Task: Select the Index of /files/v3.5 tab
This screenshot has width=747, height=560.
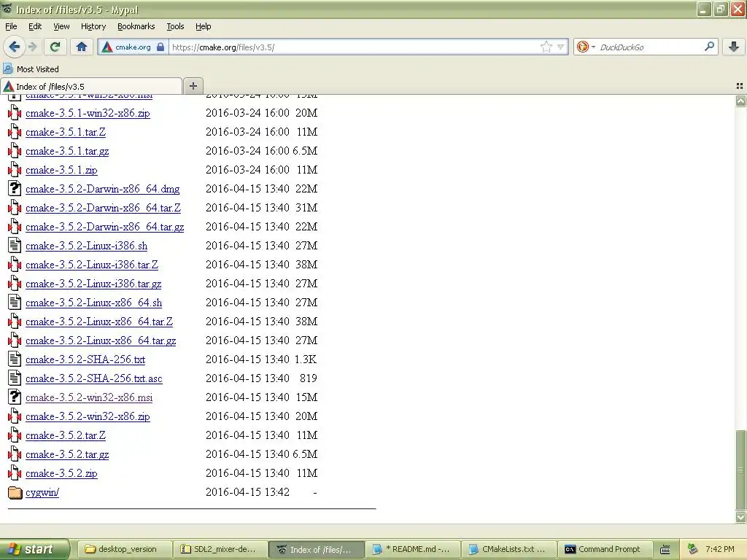Action: coord(91,86)
